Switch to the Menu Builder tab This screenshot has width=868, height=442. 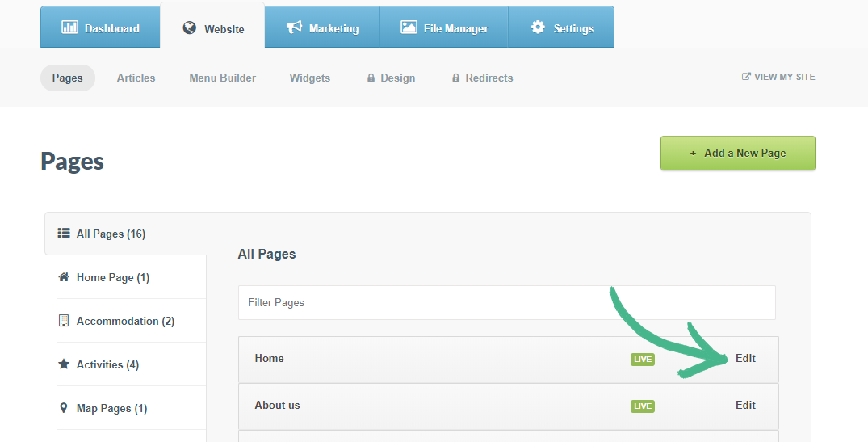tap(222, 78)
